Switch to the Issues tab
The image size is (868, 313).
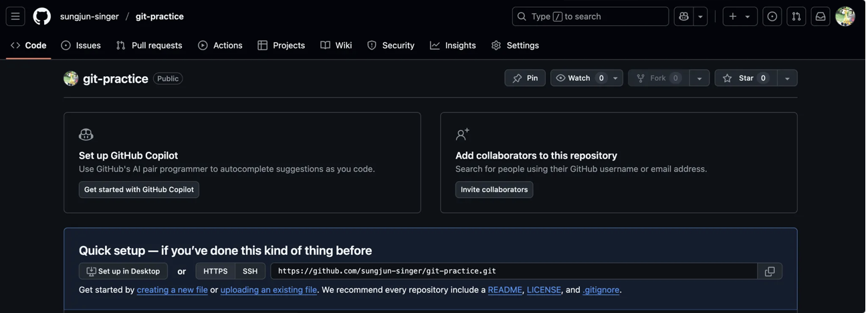point(81,45)
